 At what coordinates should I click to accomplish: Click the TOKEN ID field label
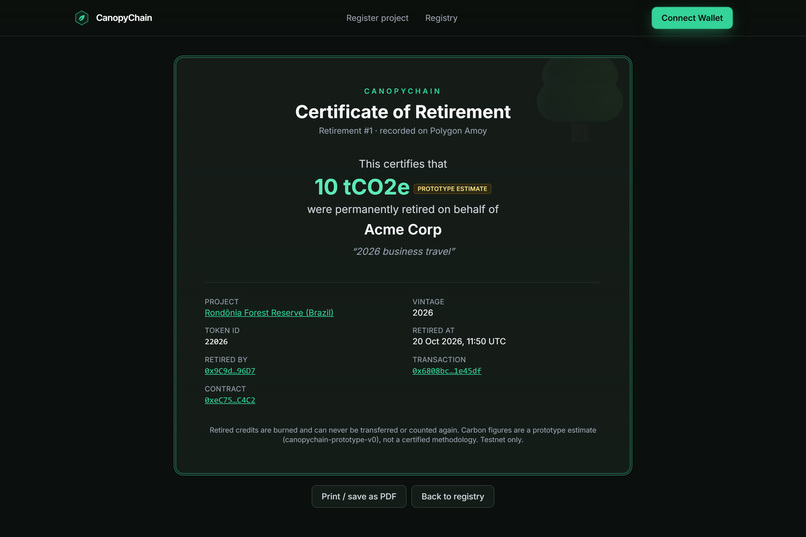coord(222,330)
